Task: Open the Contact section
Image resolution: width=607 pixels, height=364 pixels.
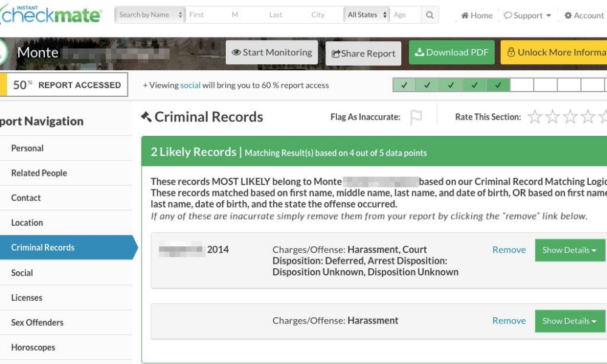Action: [x=66, y=198]
